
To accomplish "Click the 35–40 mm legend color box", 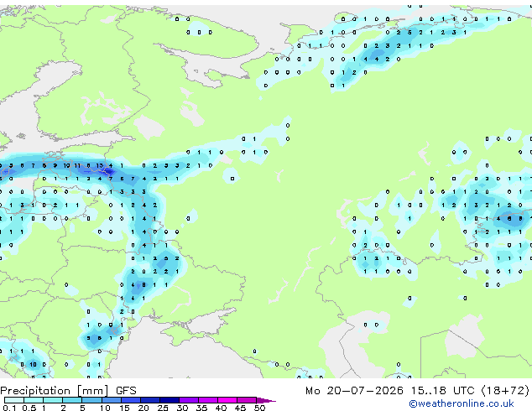I will pos(208,400).
